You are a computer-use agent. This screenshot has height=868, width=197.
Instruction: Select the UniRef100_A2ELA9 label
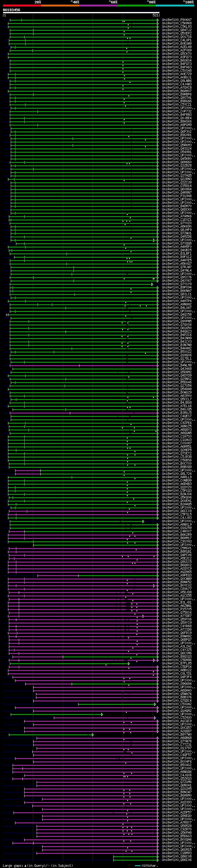pyautogui.click(x=176, y=47)
